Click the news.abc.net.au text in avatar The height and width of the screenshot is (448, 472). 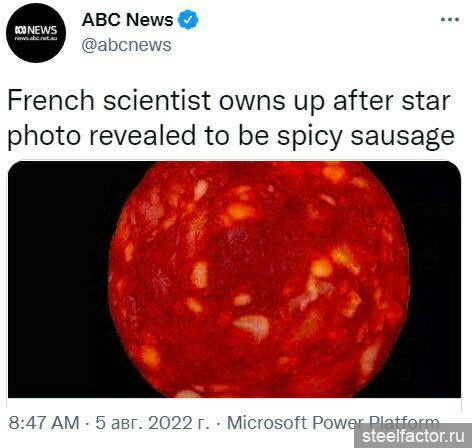[x=36, y=38]
